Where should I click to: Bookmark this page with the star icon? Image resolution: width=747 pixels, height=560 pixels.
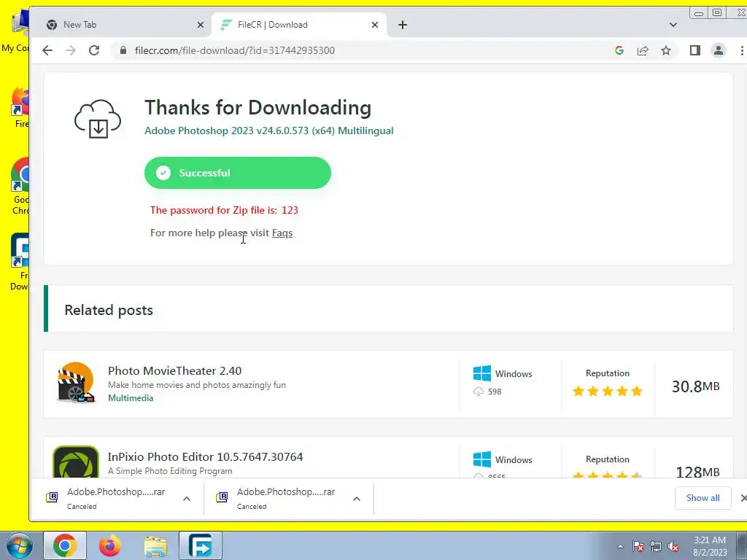coord(666,50)
